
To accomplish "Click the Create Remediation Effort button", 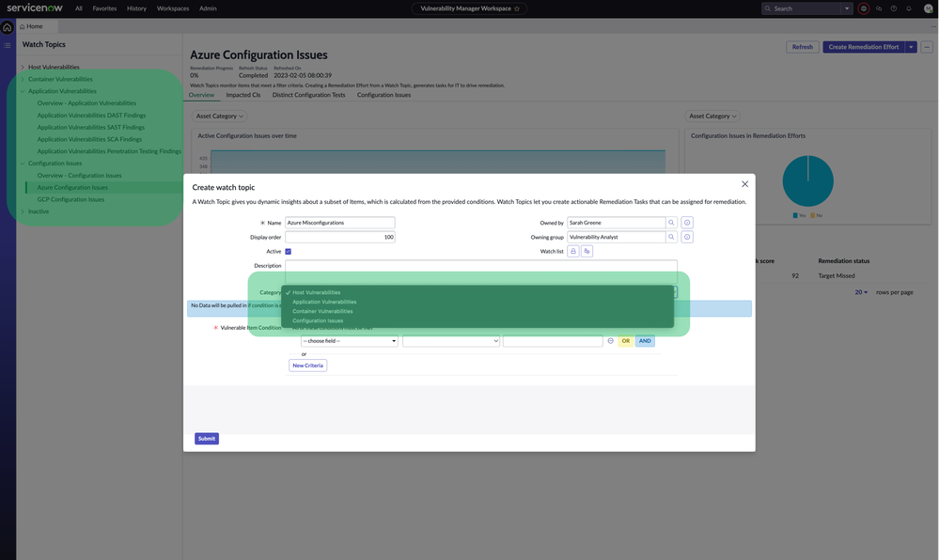I will pos(864,47).
